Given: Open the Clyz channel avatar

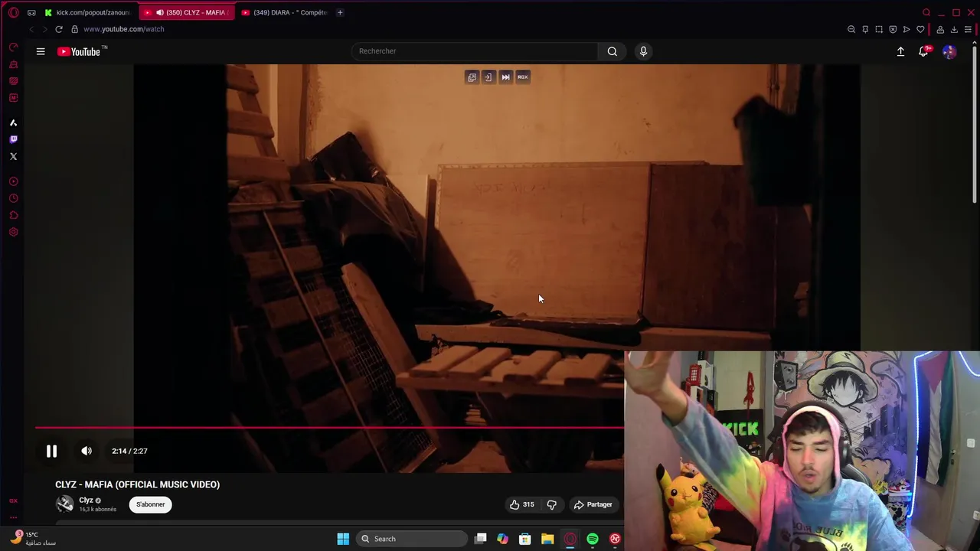Looking at the screenshot, I should pos(65,504).
